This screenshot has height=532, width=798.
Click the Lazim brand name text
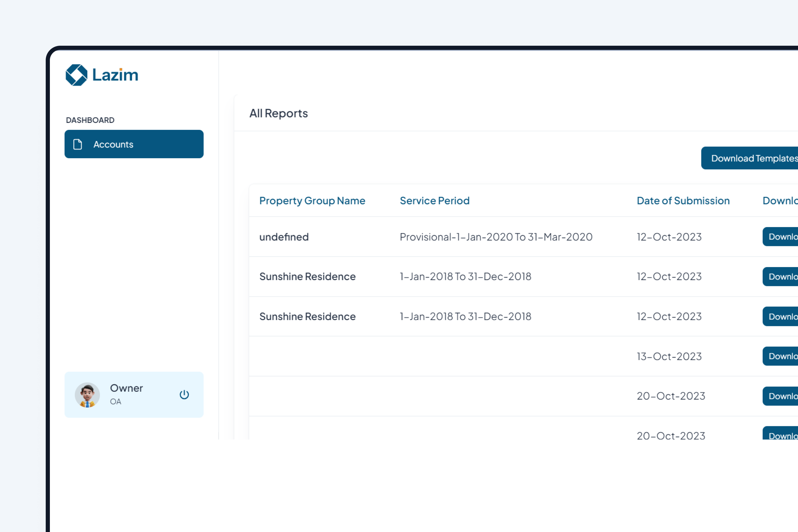click(x=115, y=75)
